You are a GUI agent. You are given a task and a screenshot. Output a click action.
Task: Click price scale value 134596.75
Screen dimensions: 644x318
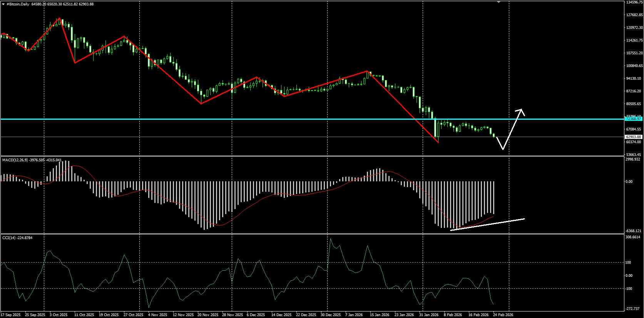[634, 2]
